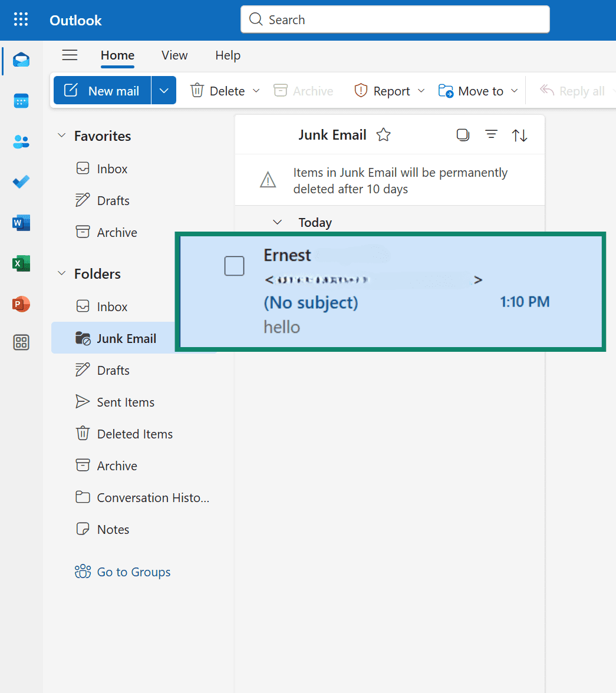Open the People app icon

(21, 141)
